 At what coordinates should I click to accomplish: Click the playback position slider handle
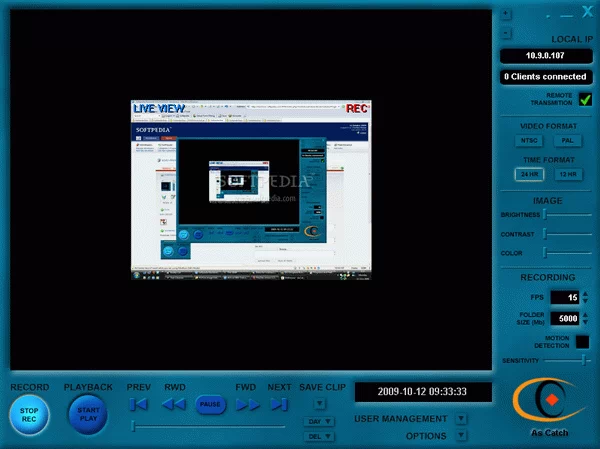click(x=133, y=426)
